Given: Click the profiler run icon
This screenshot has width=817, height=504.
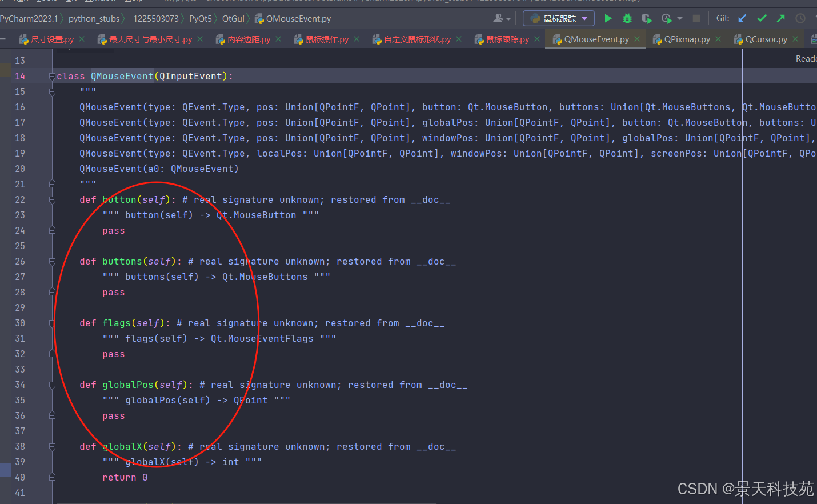Looking at the screenshot, I should point(666,19).
